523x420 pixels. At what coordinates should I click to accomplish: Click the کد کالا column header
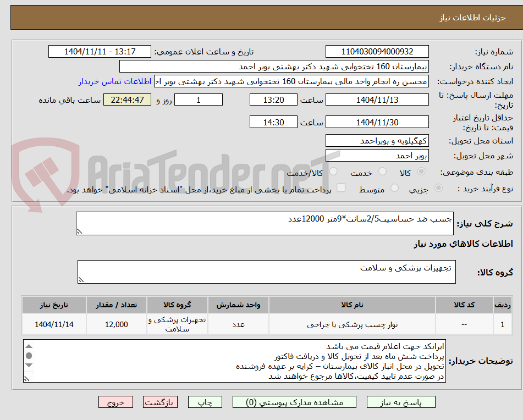(x=464, y=305)
